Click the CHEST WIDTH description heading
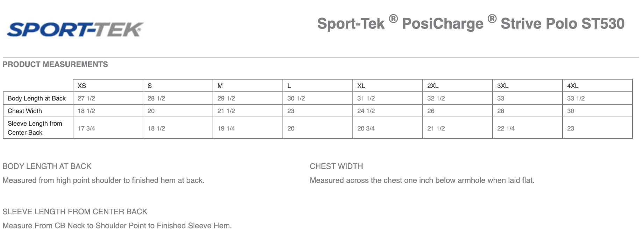 pos(336,166)
